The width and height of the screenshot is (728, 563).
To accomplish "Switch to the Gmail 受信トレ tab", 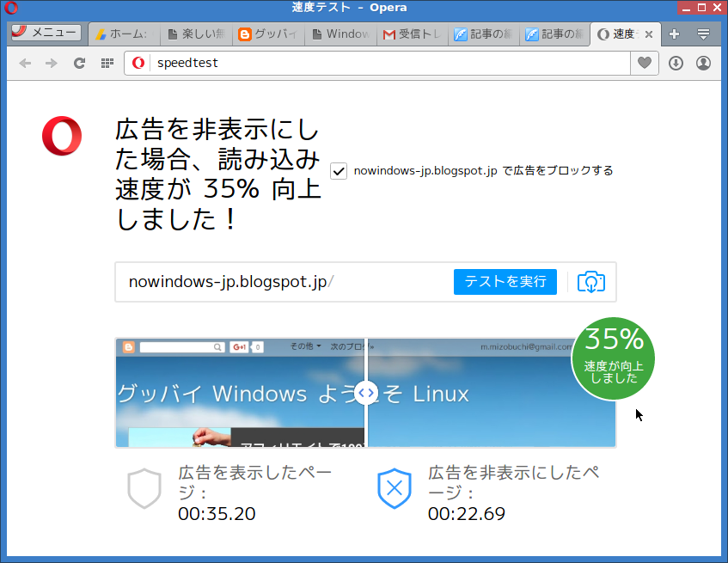I will (x=413, y=34).
